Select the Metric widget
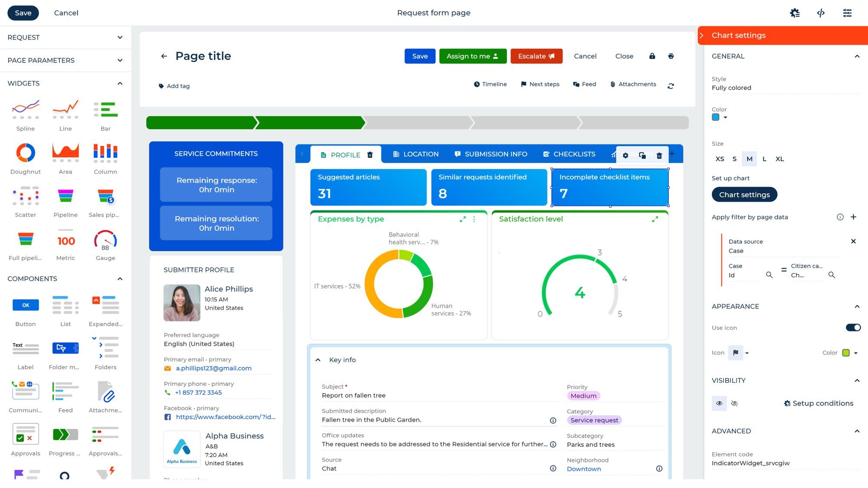Image resolution: width=868 pixels, height=488 pixels. point(66,245)
